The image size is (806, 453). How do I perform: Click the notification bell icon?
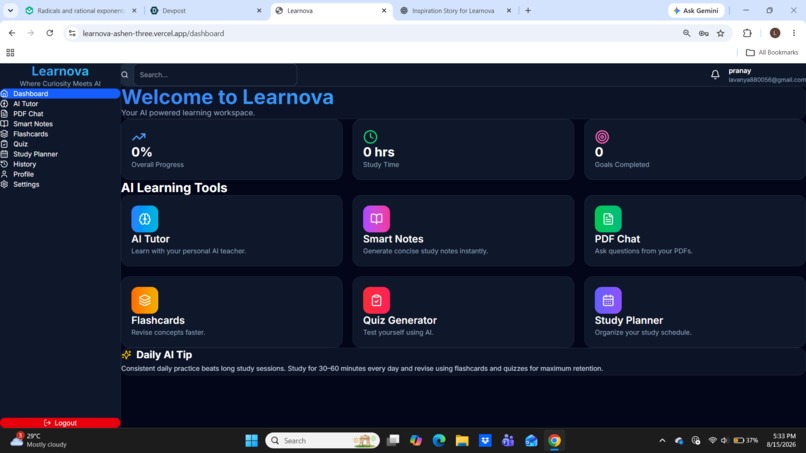pyautogui.click(x=715, y=75)
